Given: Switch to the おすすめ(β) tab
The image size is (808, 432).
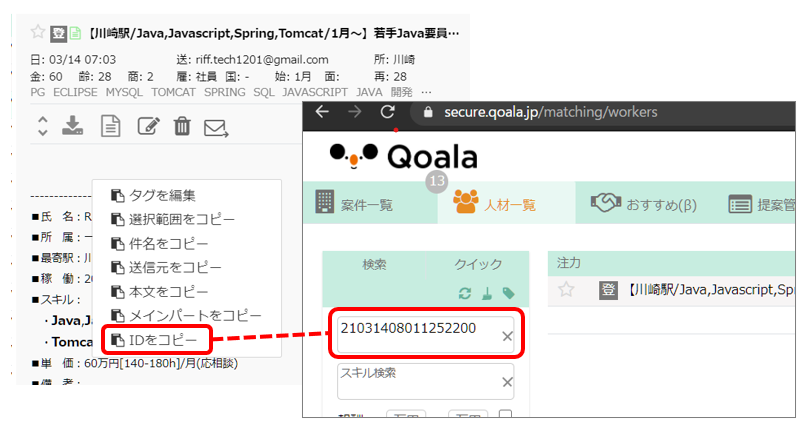Looking at the screenshot, I should pyautogui.click(x=643, y=204).
